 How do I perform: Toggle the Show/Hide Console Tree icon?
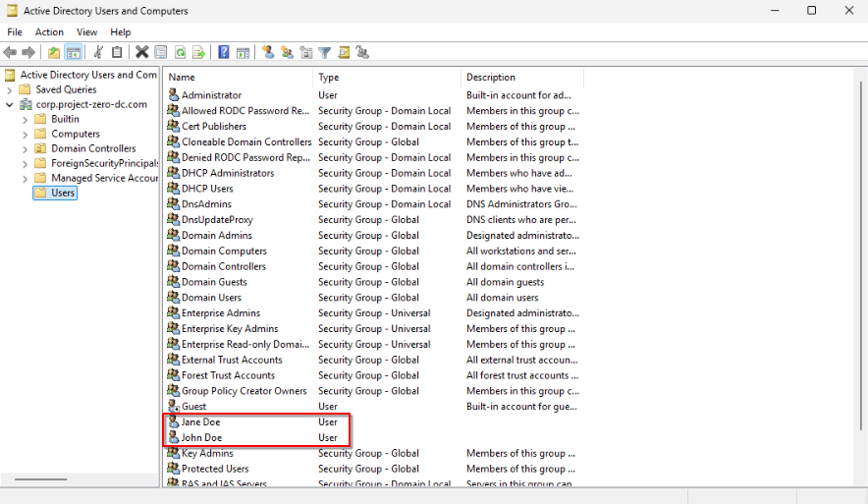tap(73, 53)
